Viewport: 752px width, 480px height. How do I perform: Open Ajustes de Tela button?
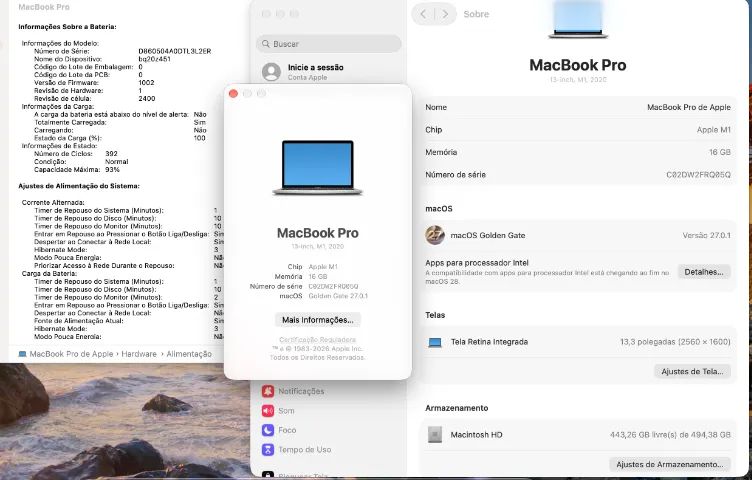coord(692,371)
